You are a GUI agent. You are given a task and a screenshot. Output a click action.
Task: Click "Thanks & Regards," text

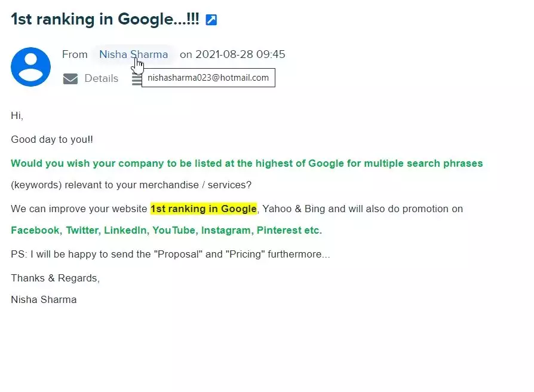pyautogui.click(x=55, y=278)
